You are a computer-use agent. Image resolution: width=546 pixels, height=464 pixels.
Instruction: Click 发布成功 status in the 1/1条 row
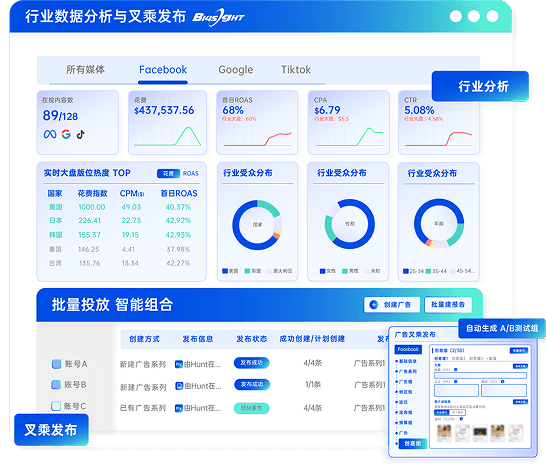pyautogui.click(x=251, y=385)
